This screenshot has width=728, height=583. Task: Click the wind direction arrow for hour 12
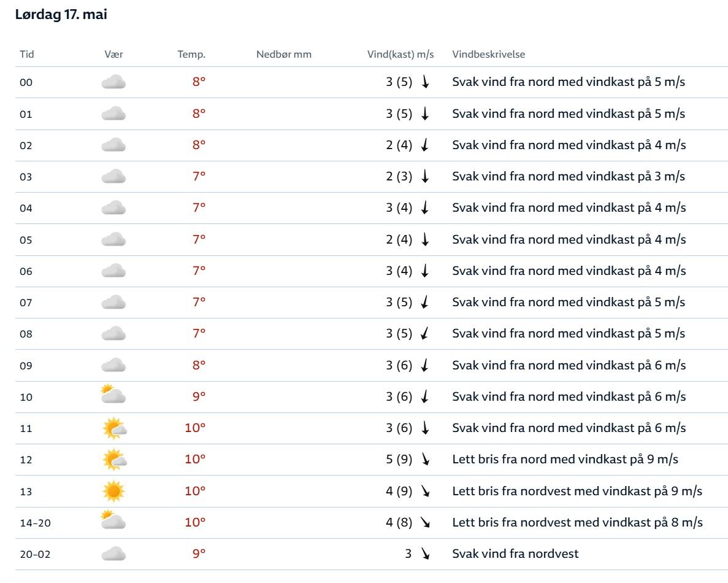425,460
